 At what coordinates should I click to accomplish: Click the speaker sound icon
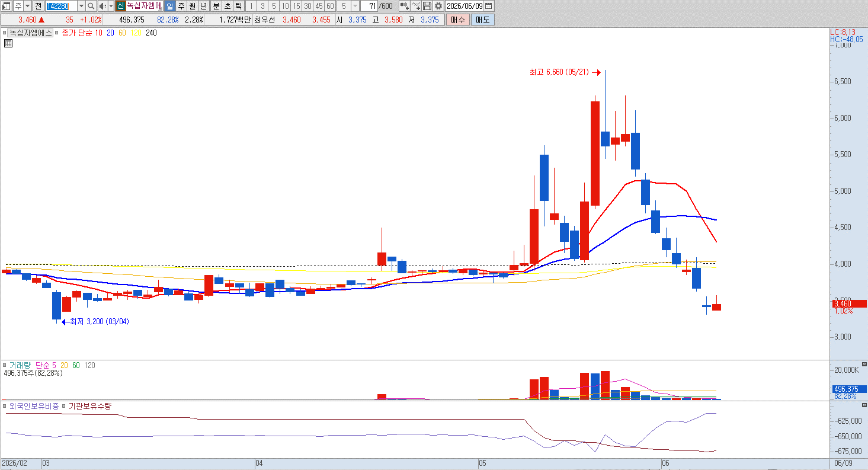(x=102, y=6)
